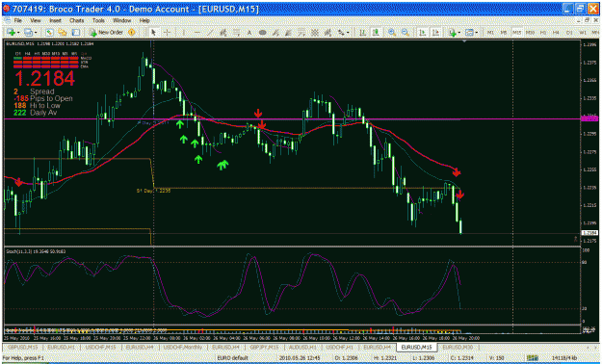Select the Crosshair tool
The image size is (602, 364).
tap(167, 33)
